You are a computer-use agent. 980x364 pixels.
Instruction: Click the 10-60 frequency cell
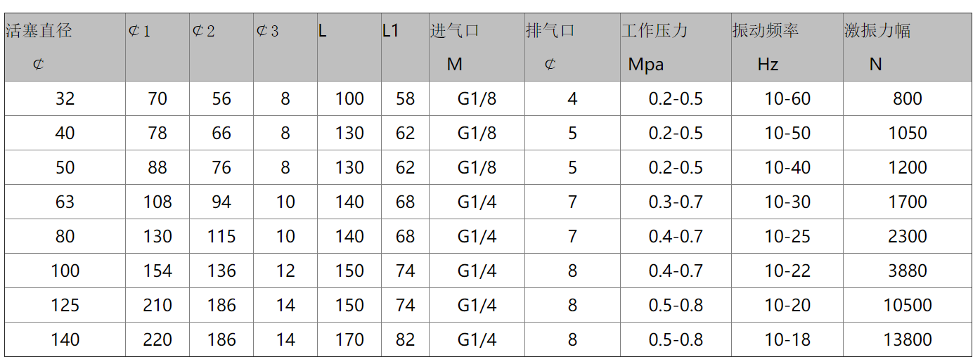pos(787,99)
